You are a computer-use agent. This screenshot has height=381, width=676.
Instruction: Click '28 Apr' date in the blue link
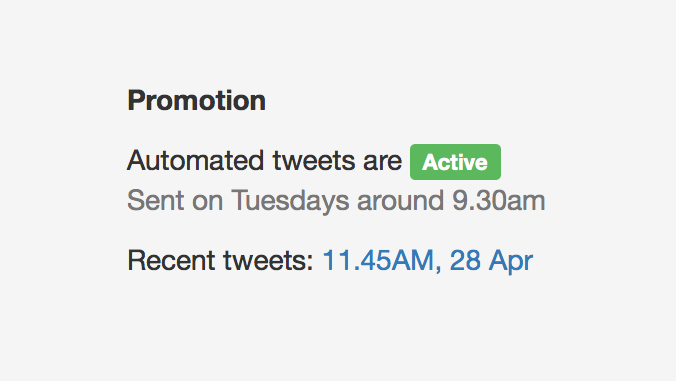click(491, 261)
